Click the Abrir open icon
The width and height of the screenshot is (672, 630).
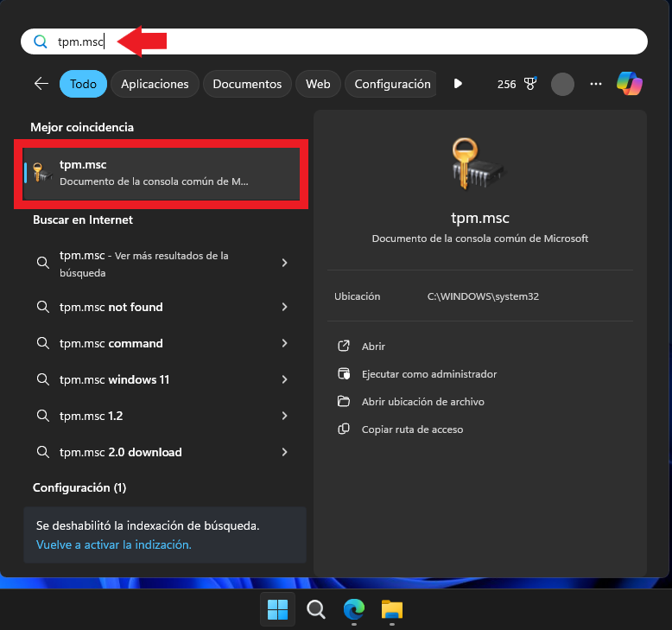[344, 346]
